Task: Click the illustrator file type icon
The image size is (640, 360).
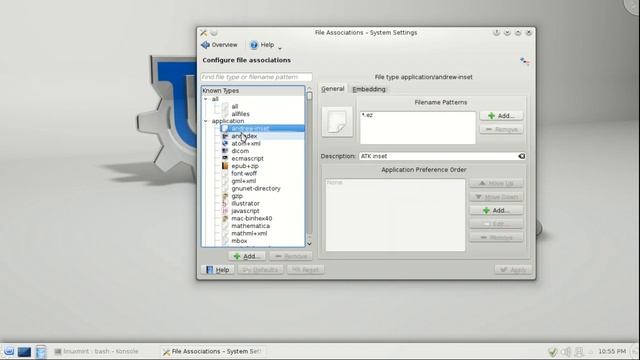Action: click(225, 203)
